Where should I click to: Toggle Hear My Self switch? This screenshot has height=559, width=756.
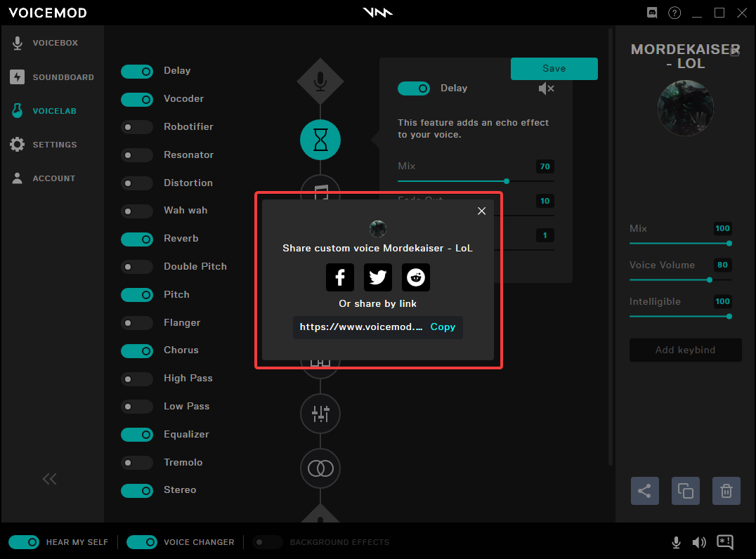[24, 542]
